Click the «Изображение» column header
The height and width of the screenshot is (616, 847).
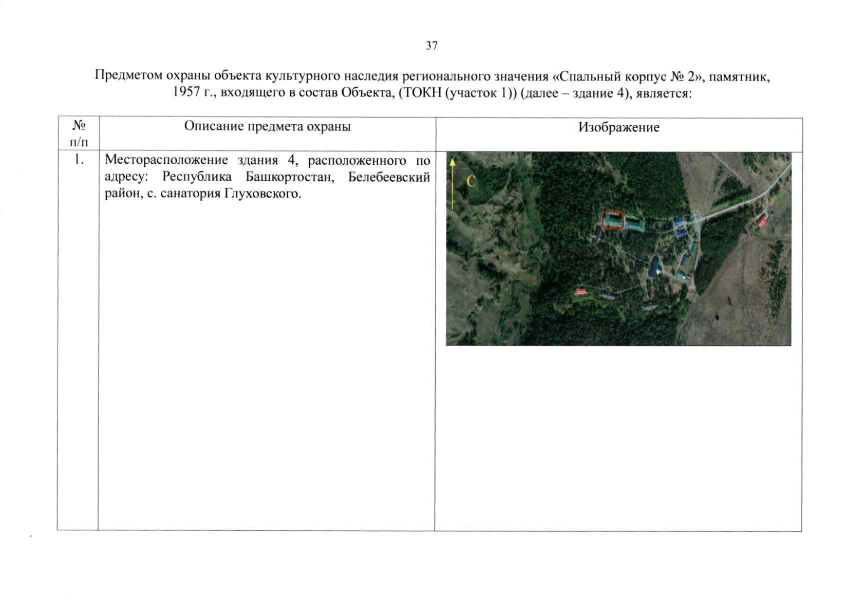coord(618,127)
